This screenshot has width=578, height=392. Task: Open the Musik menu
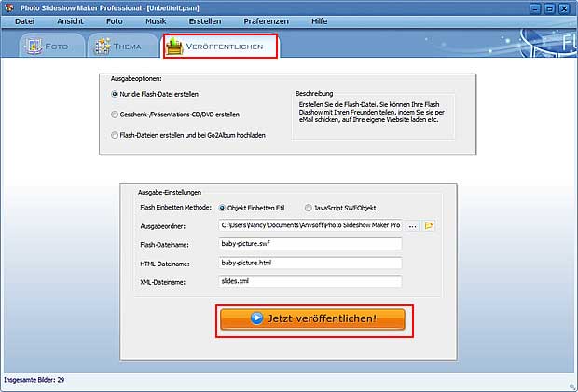[x=156, y=21]
